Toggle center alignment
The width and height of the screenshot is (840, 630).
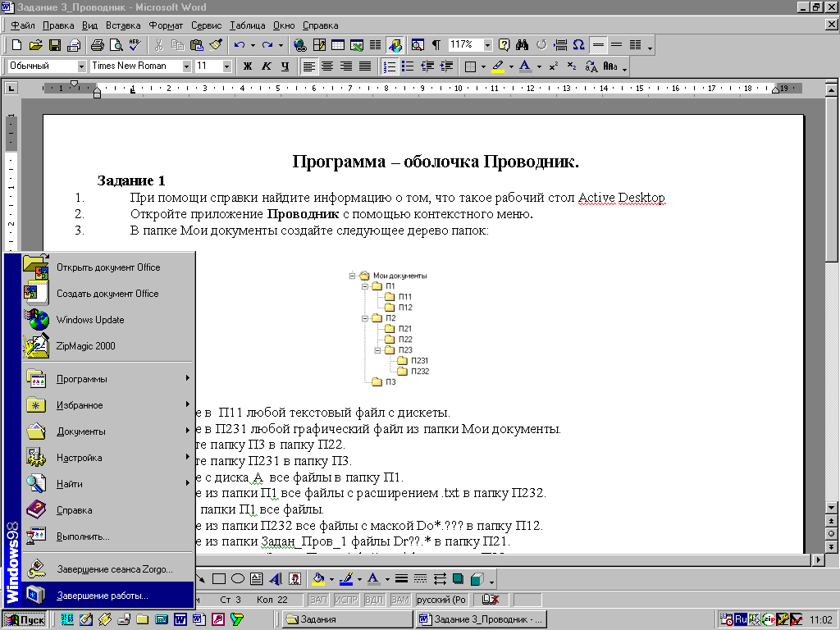click(327, 66)
